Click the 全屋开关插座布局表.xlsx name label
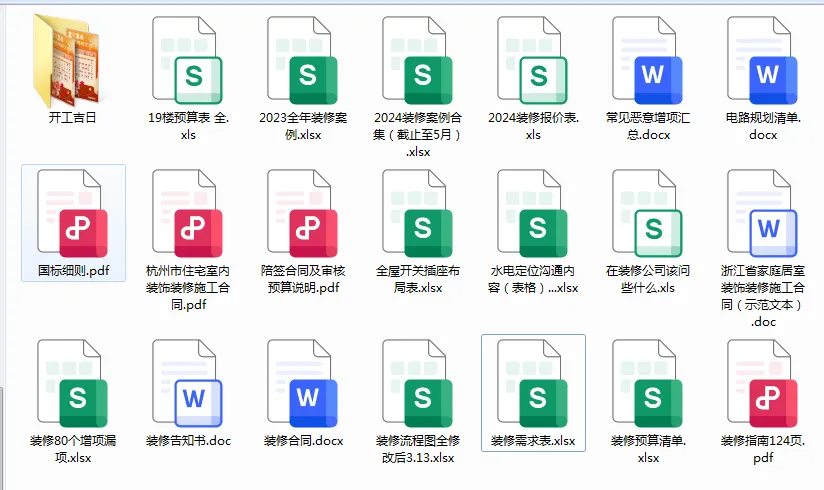This screenshot has width=824, height=490. tap(418, 279)
